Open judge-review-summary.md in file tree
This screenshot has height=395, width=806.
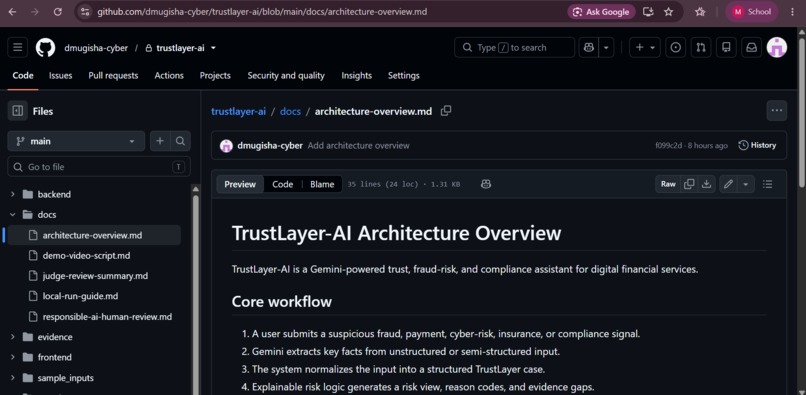[x=95, y=276]
